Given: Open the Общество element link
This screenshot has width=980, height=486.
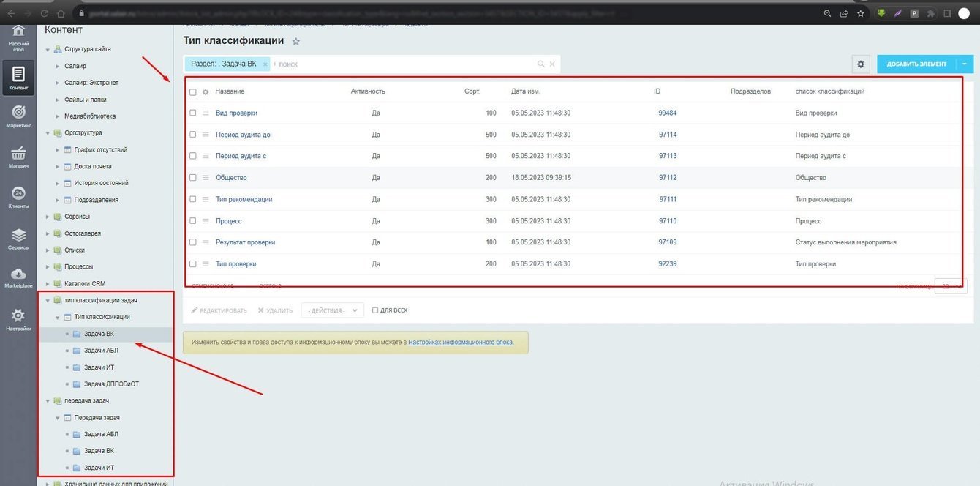Looking at the screenshot, I should pyautogui.click(x=231, y=178).
